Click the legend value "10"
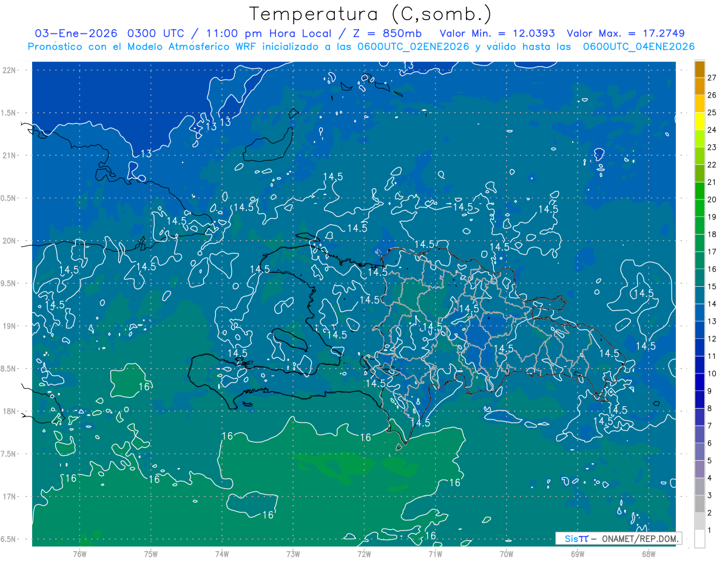728x562 pixels. coord(712,373)
